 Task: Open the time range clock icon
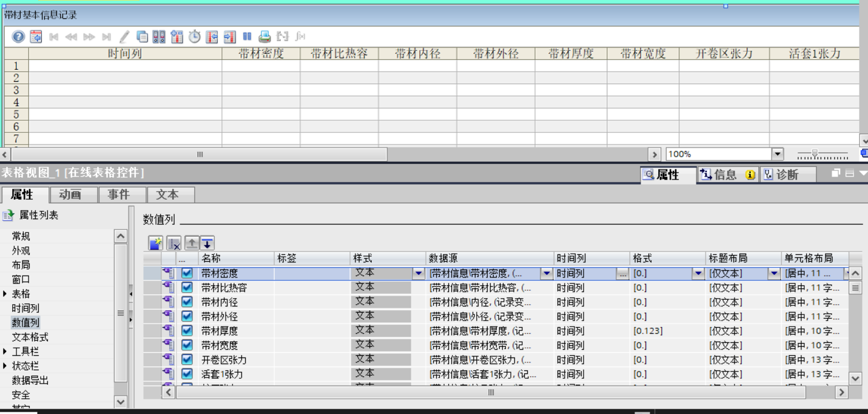[194, 37]
